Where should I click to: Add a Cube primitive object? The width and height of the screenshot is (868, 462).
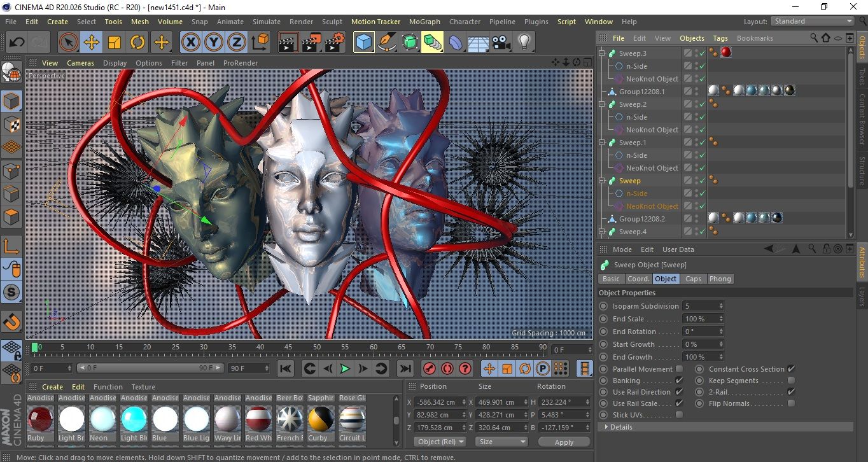pyautogui.click(x=364, y=43)
